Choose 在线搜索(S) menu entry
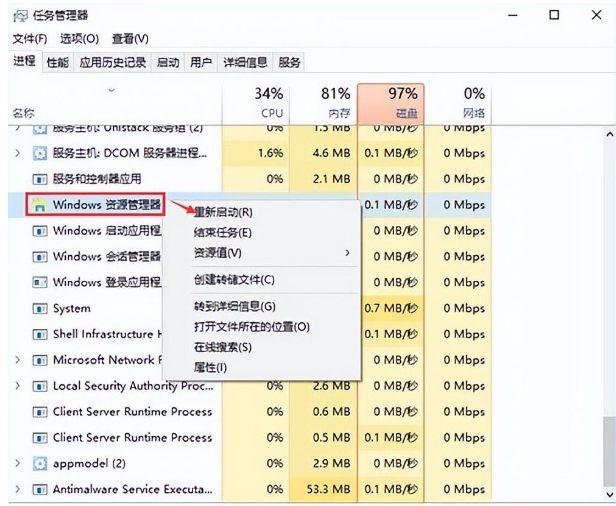The image size is (616, 506). click(x=223, y=347)
